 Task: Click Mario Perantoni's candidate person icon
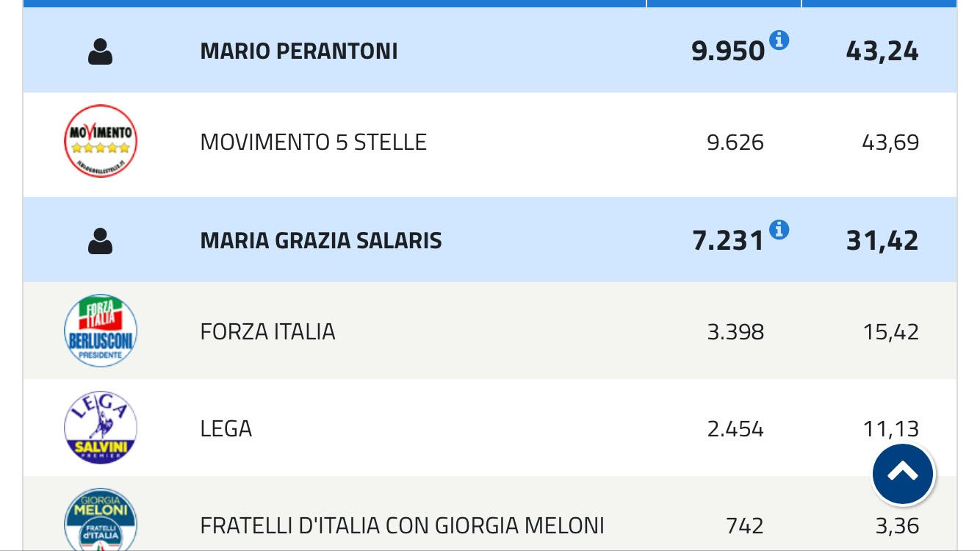pos(100,51)
